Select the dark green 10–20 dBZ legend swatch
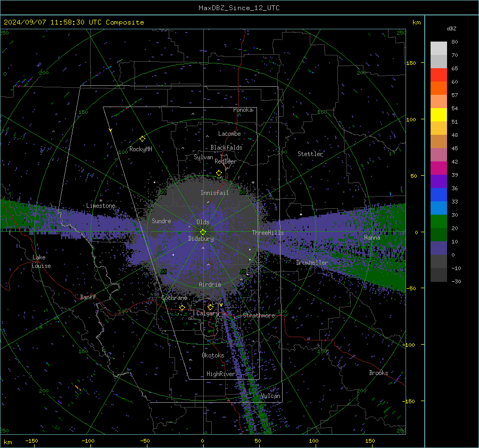Image resolution: width=479 pixels, height=448 pixels. click(439, 235)
